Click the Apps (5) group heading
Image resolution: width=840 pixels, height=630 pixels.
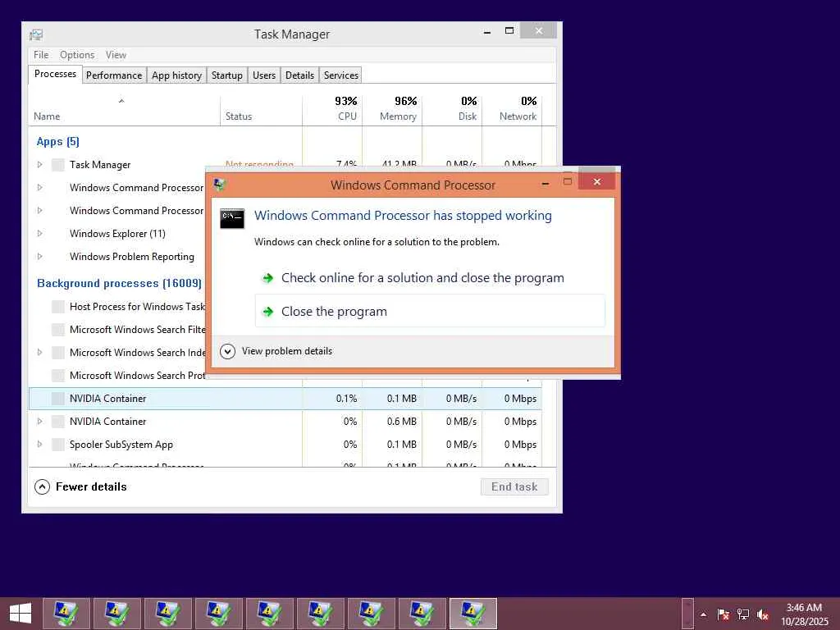click(x=58, y=141)
